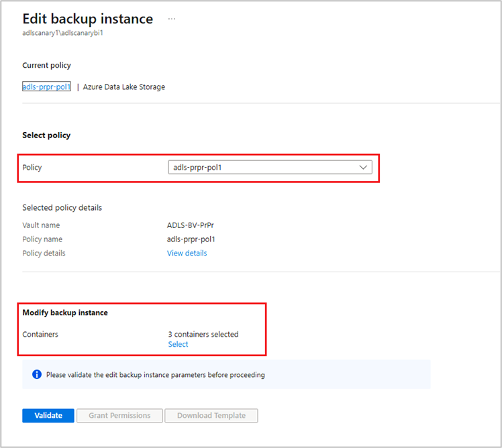Expand the Policy dropdown
502x448 pixels.
[x=270, y=168]
